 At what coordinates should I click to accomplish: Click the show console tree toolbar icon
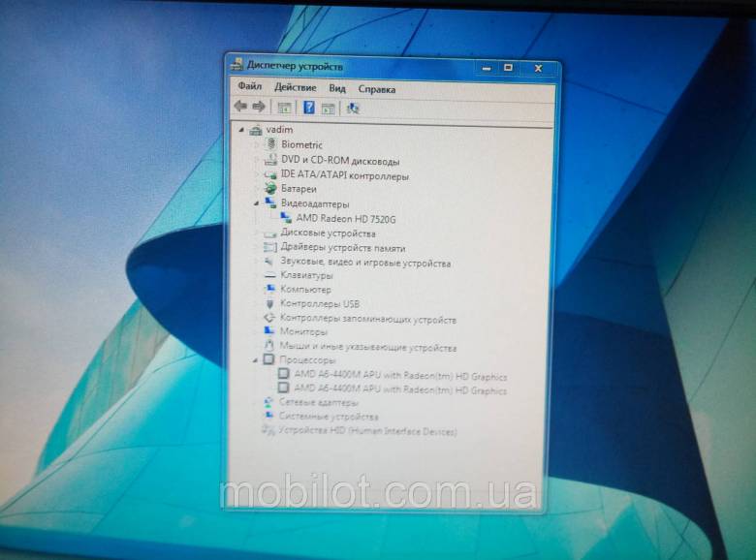tap(284, 108)
